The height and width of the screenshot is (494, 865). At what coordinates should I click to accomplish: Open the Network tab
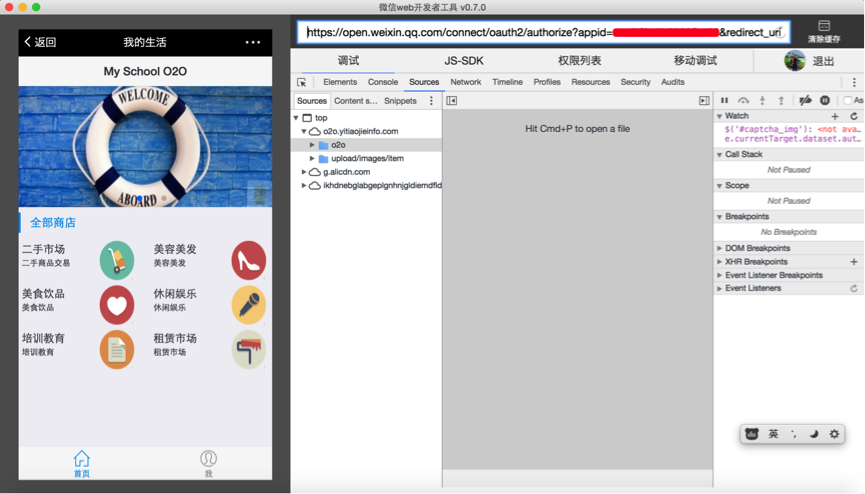point(466,82)
